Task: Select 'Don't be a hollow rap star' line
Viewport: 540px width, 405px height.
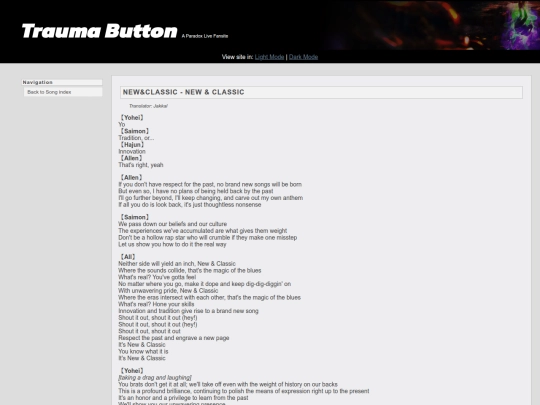Action: [208, 238]
